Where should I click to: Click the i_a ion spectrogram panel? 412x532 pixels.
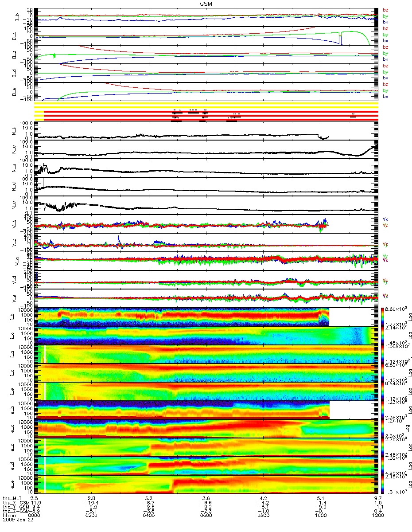[x=206, y=354]
